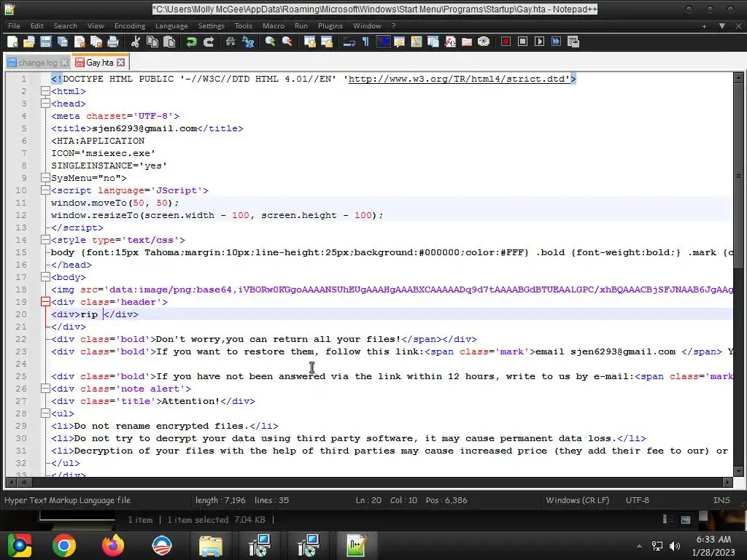Screen dimensions: 747x560
Task: Click the Print toolbar icon
Action: point(113,42)
